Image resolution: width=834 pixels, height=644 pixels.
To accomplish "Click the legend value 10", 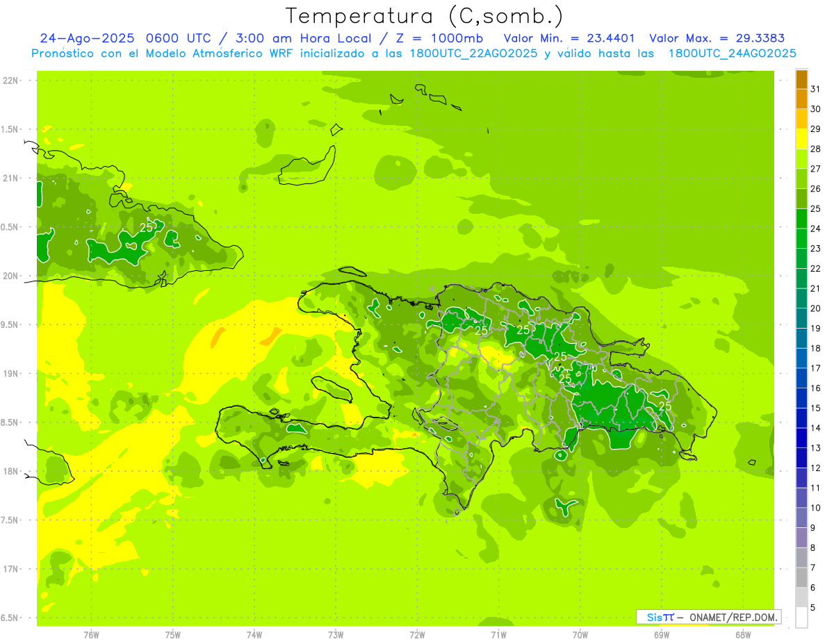I will [x=815, y=508].
